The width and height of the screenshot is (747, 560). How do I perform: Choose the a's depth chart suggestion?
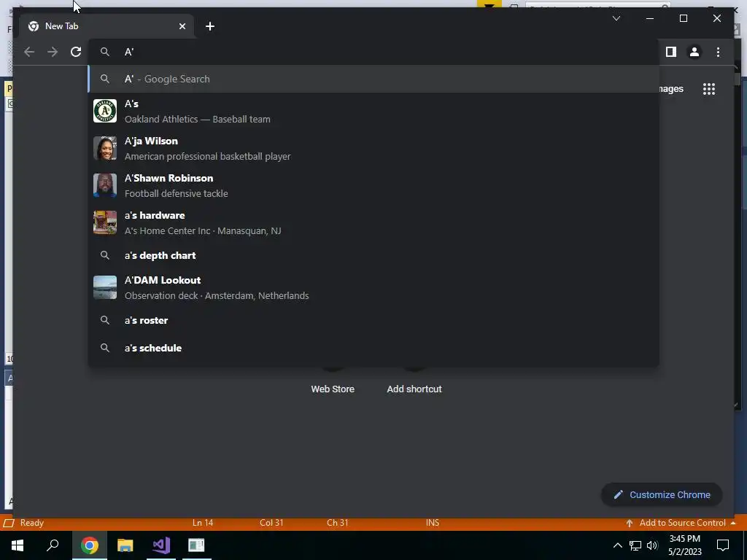tap(373, 255)
